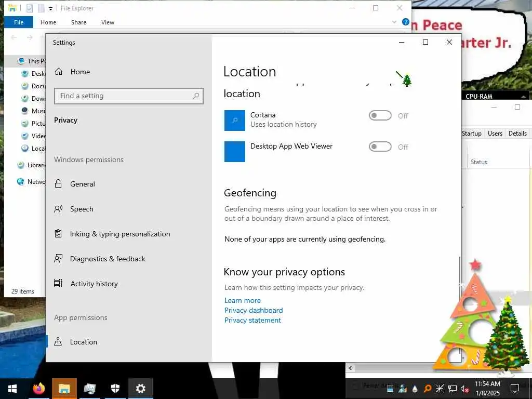Select Network in File Explorer tree
Screen dimensions: 532x399
click(36, 181)
